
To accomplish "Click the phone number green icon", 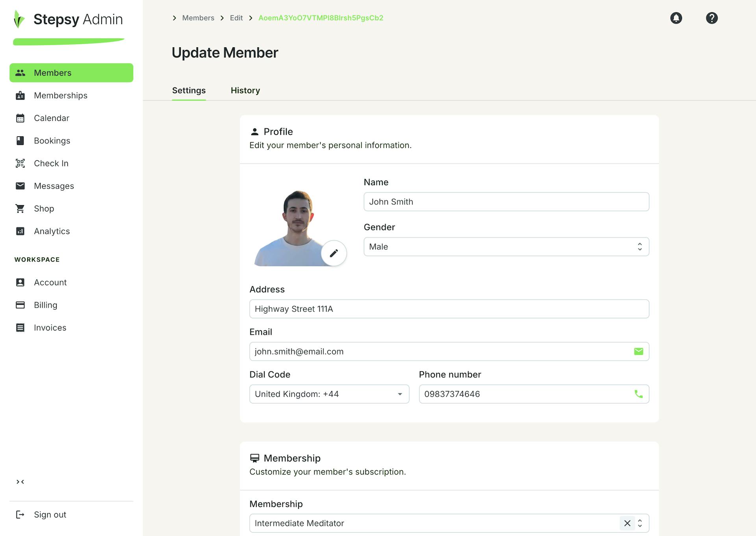I will pyautogui.click(x=638, y=394).
